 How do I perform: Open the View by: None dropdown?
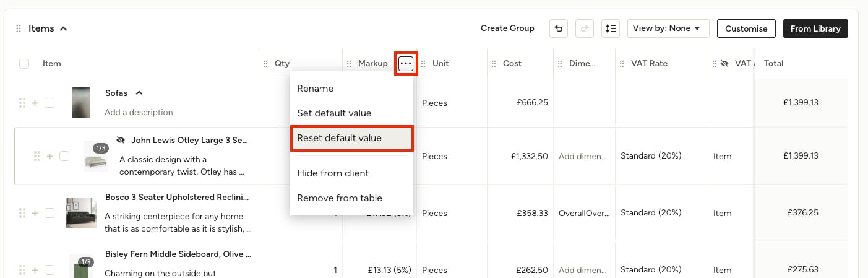(668, 28)
